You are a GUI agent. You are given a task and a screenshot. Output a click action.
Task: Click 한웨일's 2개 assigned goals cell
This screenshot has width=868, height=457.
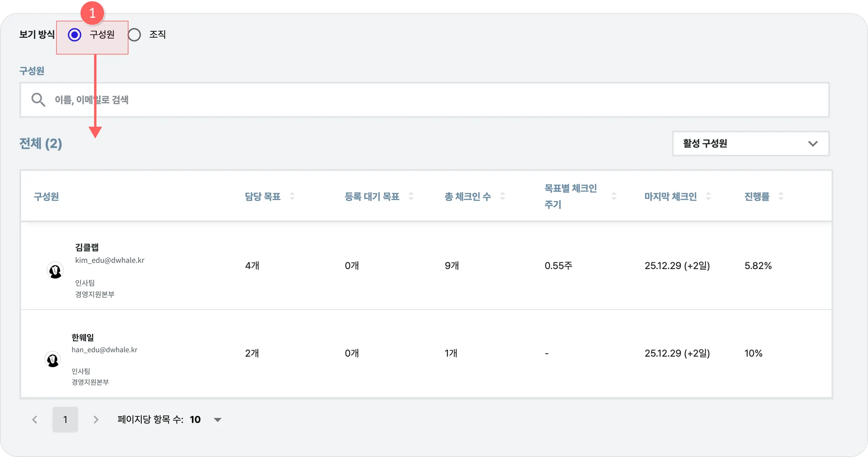252,354
